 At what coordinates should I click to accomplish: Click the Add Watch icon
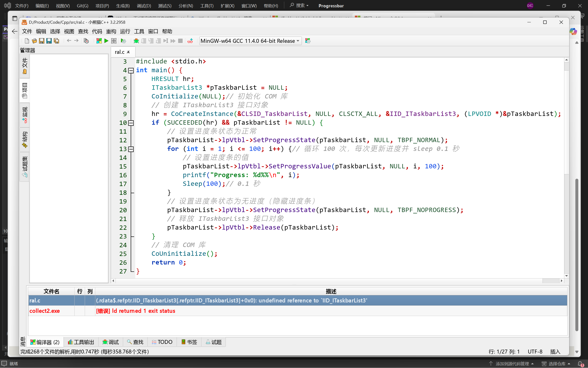point(190,41)
